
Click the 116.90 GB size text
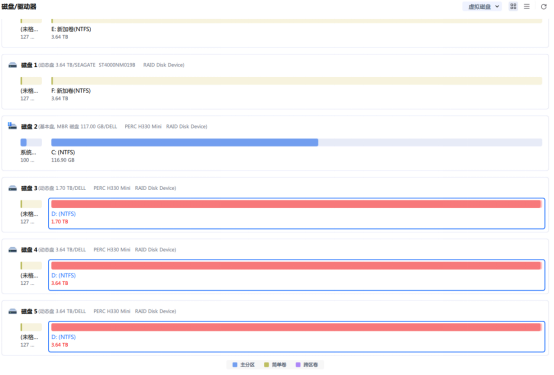[x=63, y=160]
